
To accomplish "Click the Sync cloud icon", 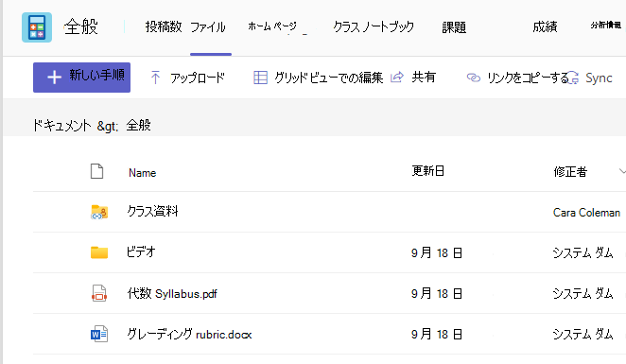I will tap(573, 78).
